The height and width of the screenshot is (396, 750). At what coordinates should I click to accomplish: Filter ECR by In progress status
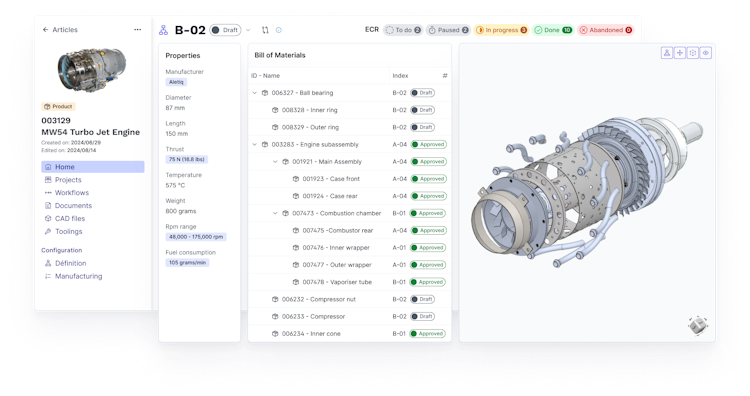(x=501, y=30)
